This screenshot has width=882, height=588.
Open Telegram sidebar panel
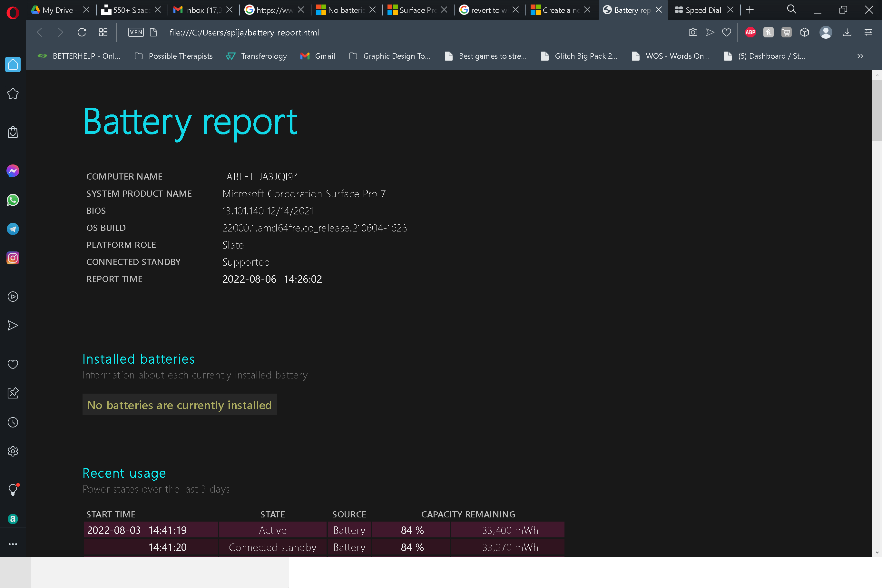pos(13,229)
